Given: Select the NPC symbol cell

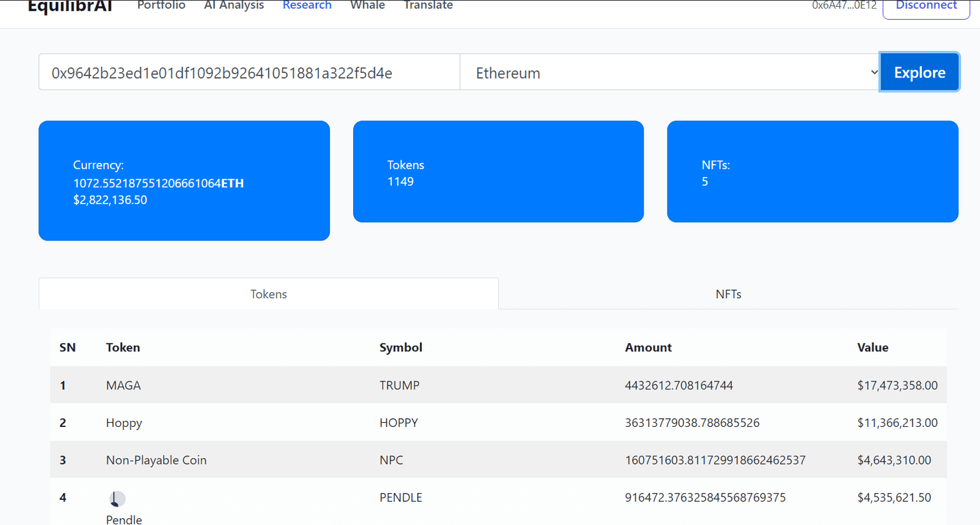Looking at the screenshot, I should (391, 460).
